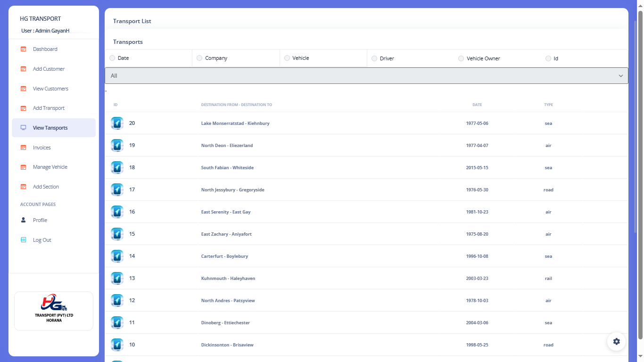Select the Company filter radio button
The height and width of the screenshot is (362, 644).
tap(199, 58)
